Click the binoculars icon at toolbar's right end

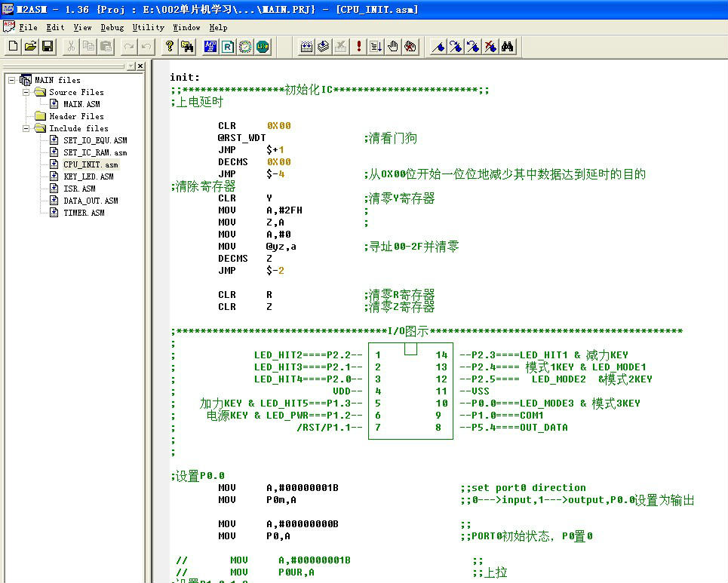pos(508,47)
